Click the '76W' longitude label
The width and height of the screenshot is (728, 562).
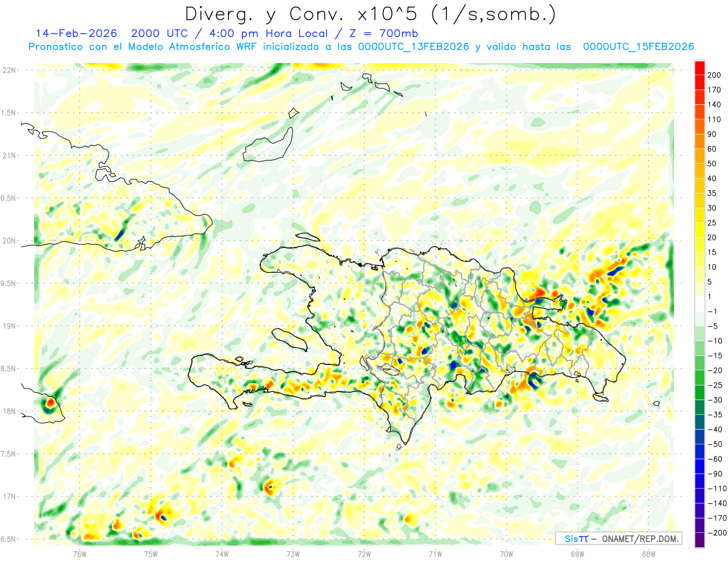coord(79,554)
